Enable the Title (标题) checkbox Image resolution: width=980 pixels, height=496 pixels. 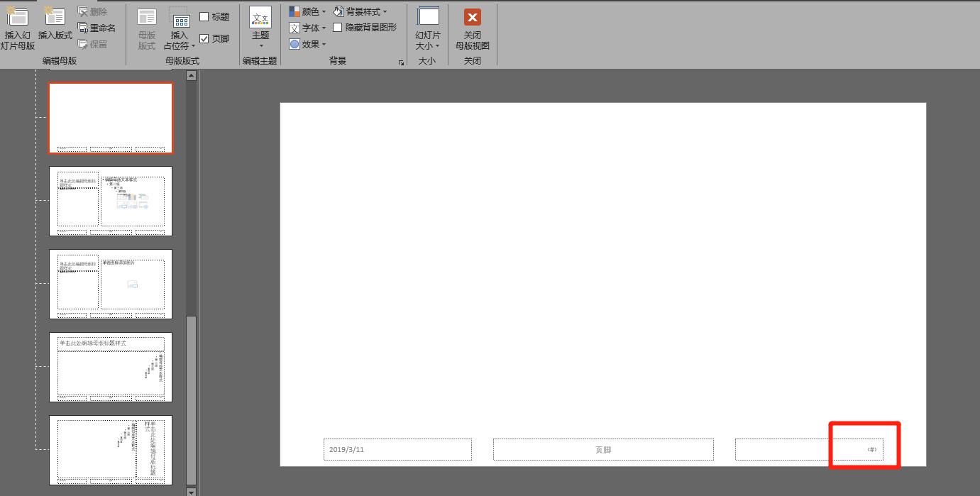click(204, 16)
